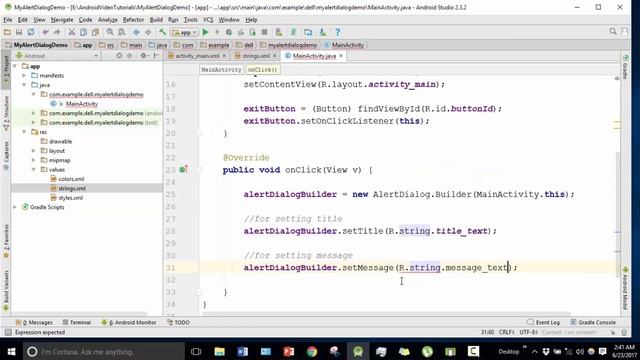Collapse the res folder
The image size is (640, 360).
pyautogui.click(x=24, y=132)
